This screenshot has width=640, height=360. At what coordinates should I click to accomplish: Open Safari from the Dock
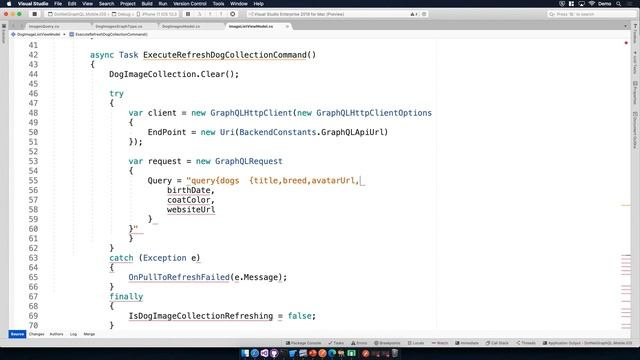click(255, 353)
